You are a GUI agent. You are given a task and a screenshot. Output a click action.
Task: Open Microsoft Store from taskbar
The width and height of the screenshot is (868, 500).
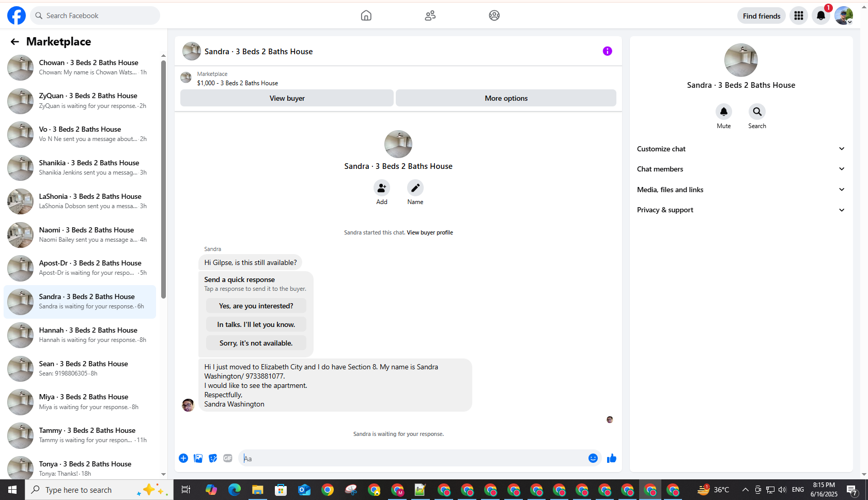[x=281, y=490]
